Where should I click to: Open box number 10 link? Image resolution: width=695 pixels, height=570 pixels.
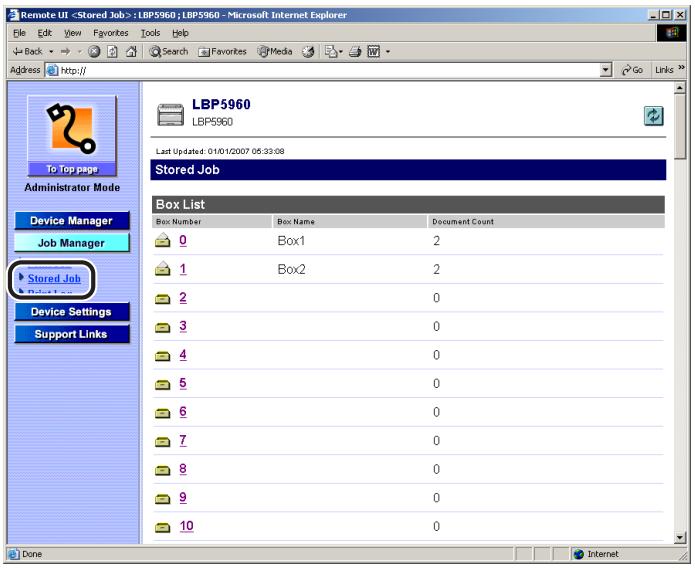[x=187, y=527]
